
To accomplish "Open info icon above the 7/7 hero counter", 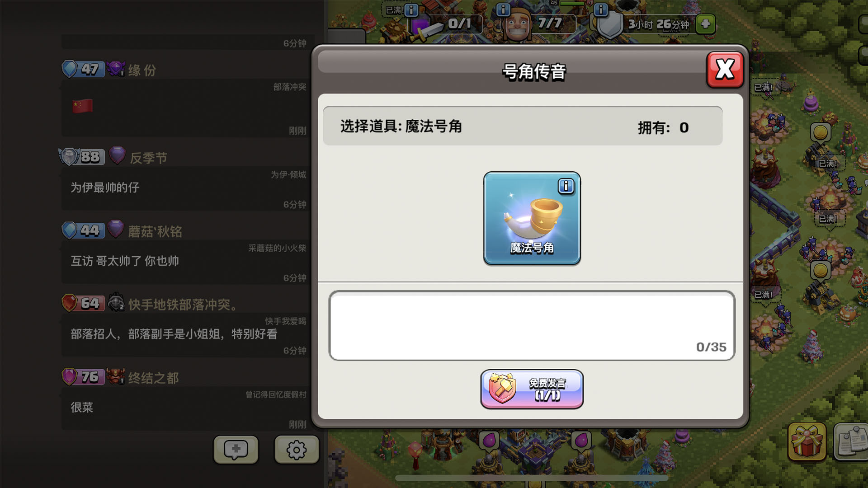I will pyautogui.click(x=503, y=9).
